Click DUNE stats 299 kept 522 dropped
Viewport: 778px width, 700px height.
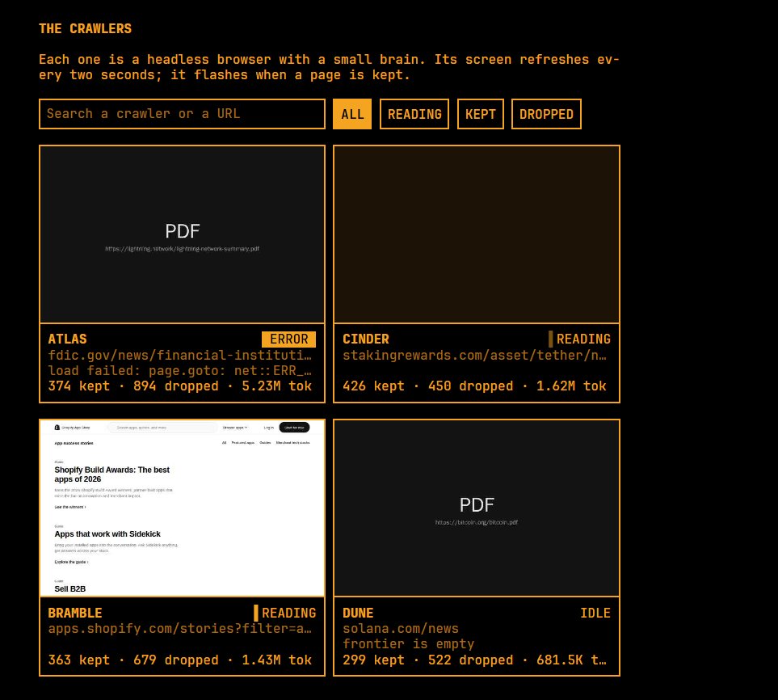(474, 660)
